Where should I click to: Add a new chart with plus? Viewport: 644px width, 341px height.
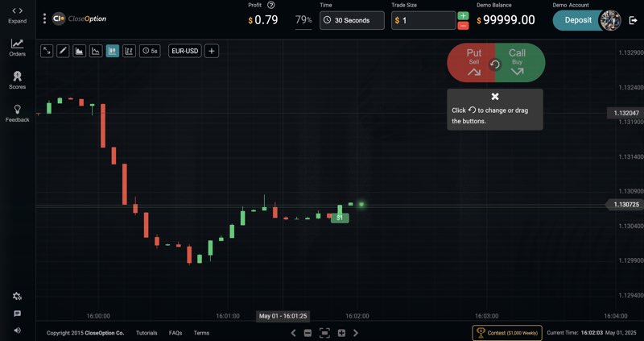212,51
